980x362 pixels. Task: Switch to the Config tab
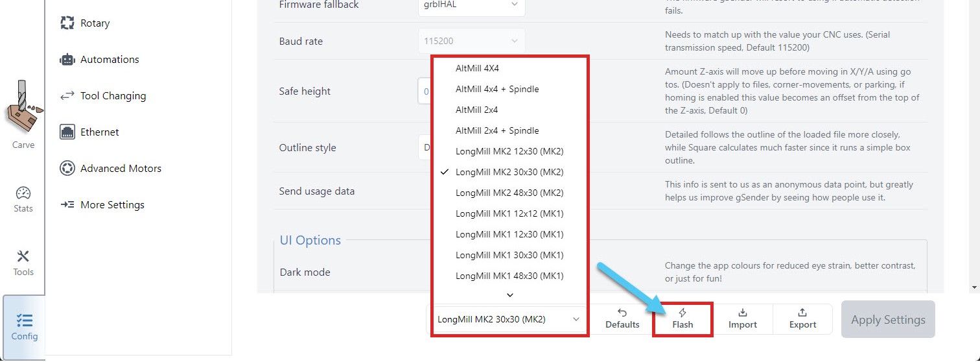pos(24,327)
